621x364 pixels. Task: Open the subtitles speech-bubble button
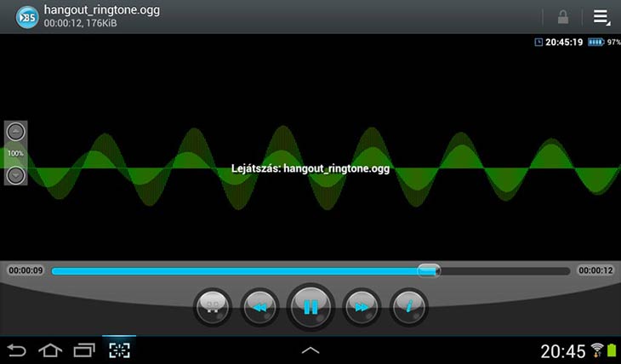pos(213,307)
